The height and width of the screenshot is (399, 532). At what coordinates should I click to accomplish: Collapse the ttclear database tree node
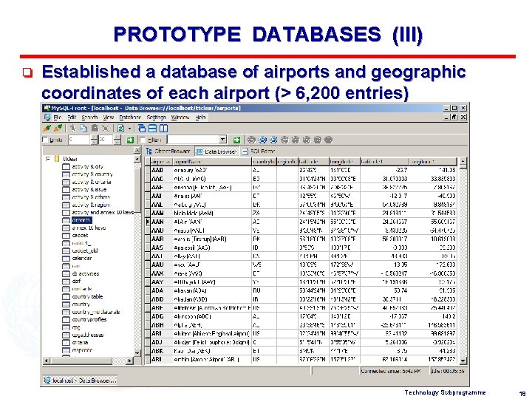[x=48, y=159]
